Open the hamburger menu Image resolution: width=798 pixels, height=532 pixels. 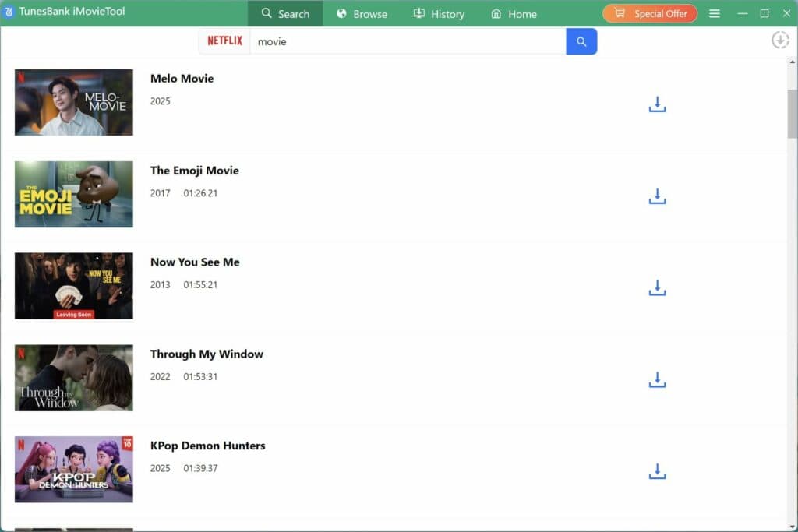point(714,12)
